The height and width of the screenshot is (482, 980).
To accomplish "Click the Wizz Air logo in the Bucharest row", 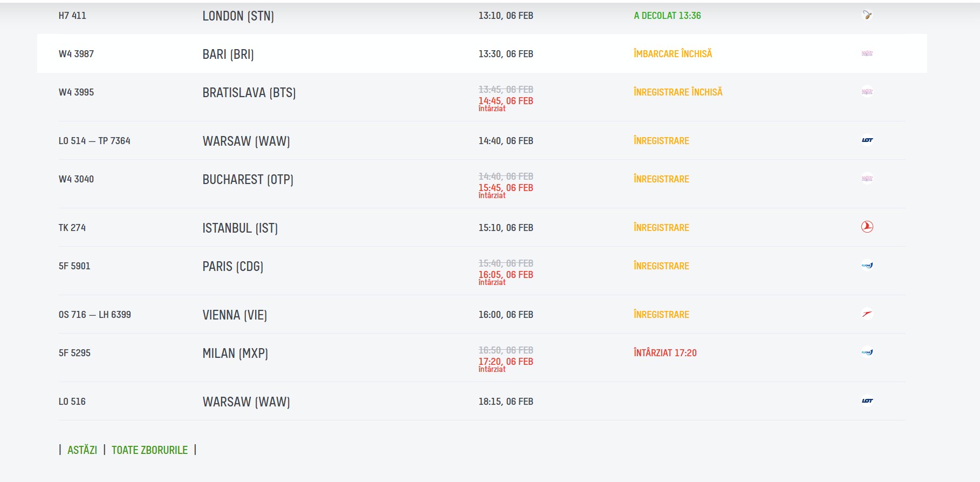I will tap(867, 179).
